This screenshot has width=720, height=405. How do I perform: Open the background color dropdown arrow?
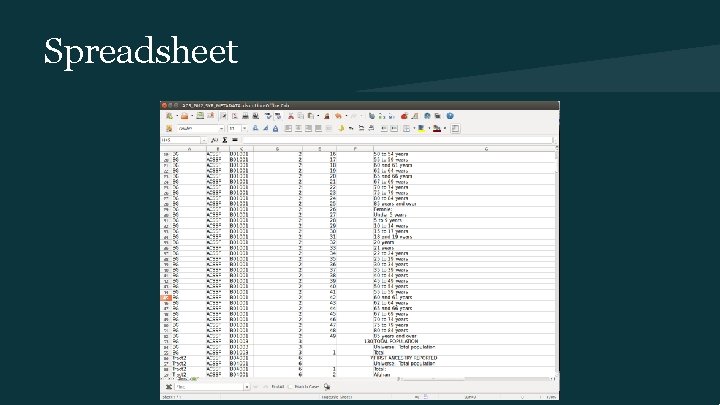pyautogui.click(x=429, y=129)
